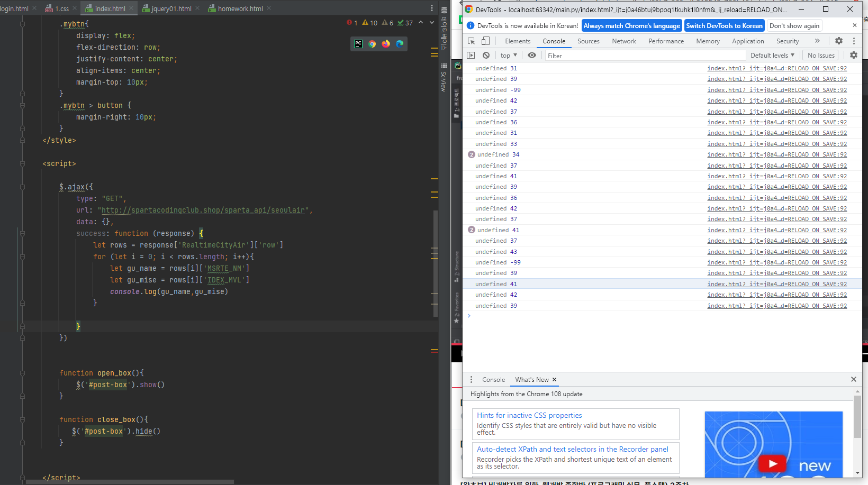Open the Security tab in DevTools
868x485 pixels.
[x=788, y=41]
